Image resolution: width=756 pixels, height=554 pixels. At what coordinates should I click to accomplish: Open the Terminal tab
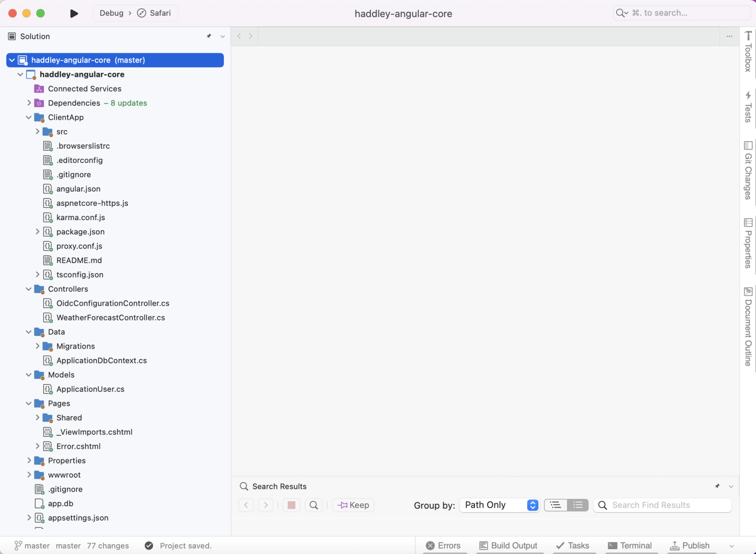(630, 546)
